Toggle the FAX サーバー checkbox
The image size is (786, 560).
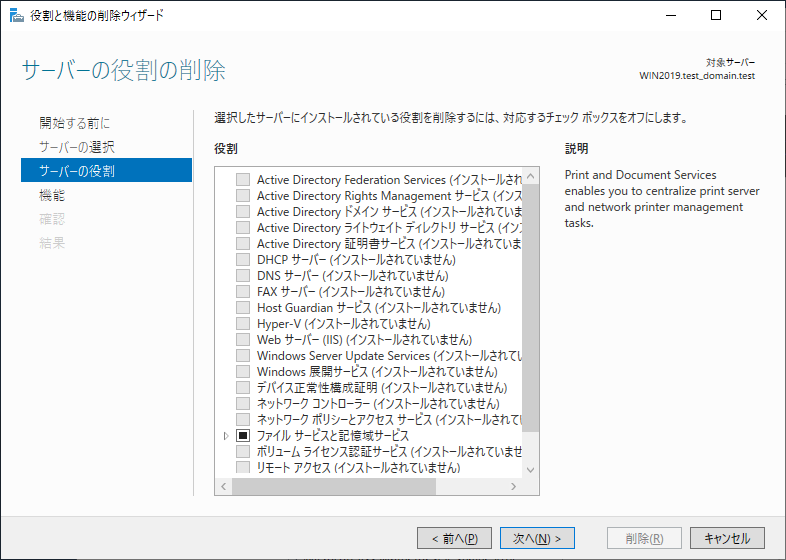[243, 291]
